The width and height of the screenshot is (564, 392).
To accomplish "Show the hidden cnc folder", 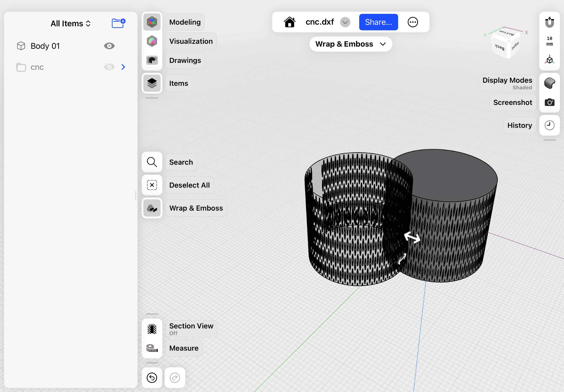I will click(x=109, y=67).
